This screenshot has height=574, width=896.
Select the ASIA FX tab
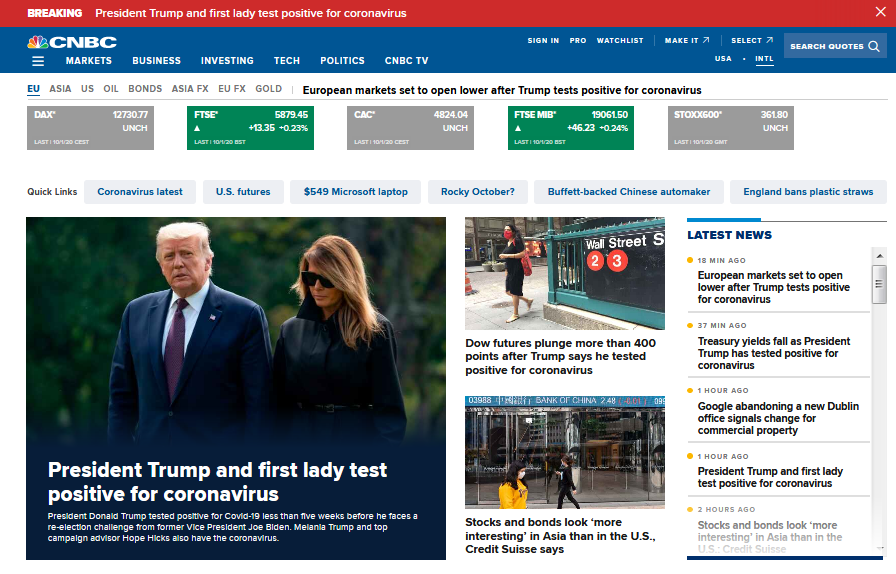(190, 89)
